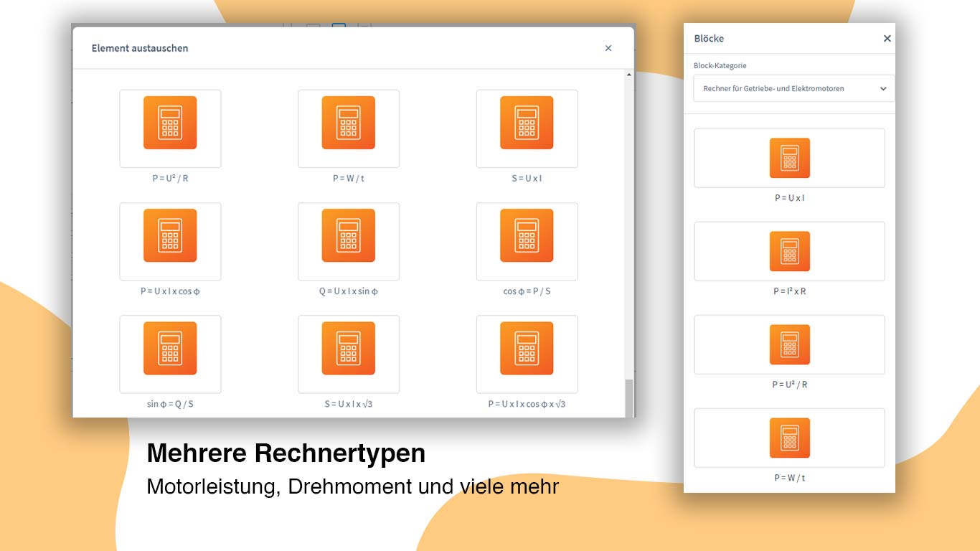Pick the P = W / t block icon in Blöcke panel

(790, 438)
